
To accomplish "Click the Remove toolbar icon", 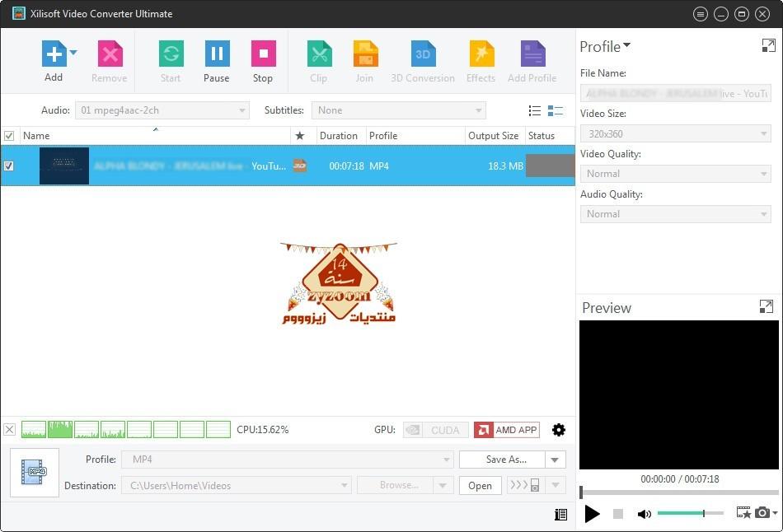I will click(110, 54).
